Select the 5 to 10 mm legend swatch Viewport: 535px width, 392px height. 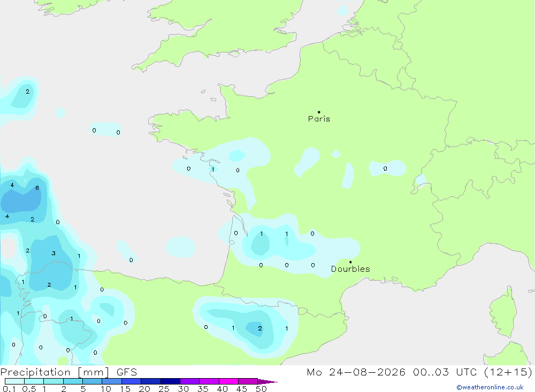(x=92, y=381)
